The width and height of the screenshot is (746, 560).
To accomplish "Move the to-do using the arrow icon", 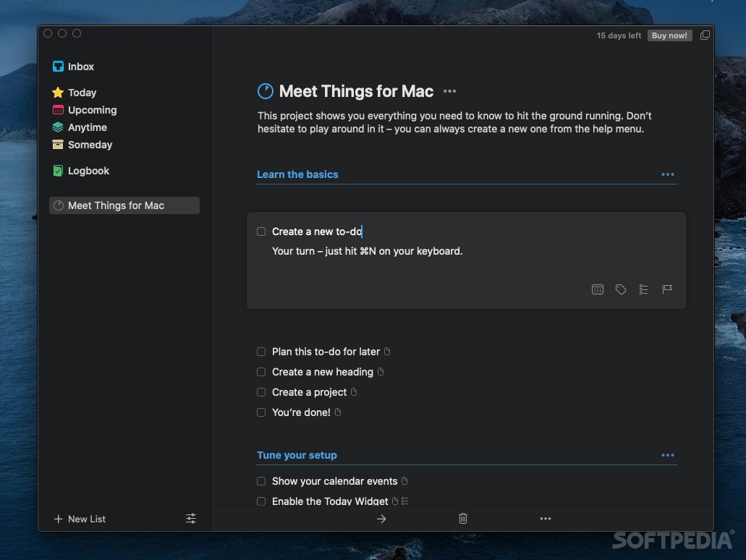I will pyautogui.click(x=381, y=519).
